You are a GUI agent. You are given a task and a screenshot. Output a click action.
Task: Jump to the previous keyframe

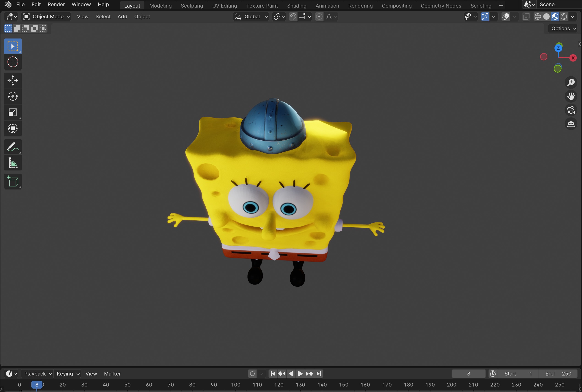pyautogui.click(x=282, y=373)
